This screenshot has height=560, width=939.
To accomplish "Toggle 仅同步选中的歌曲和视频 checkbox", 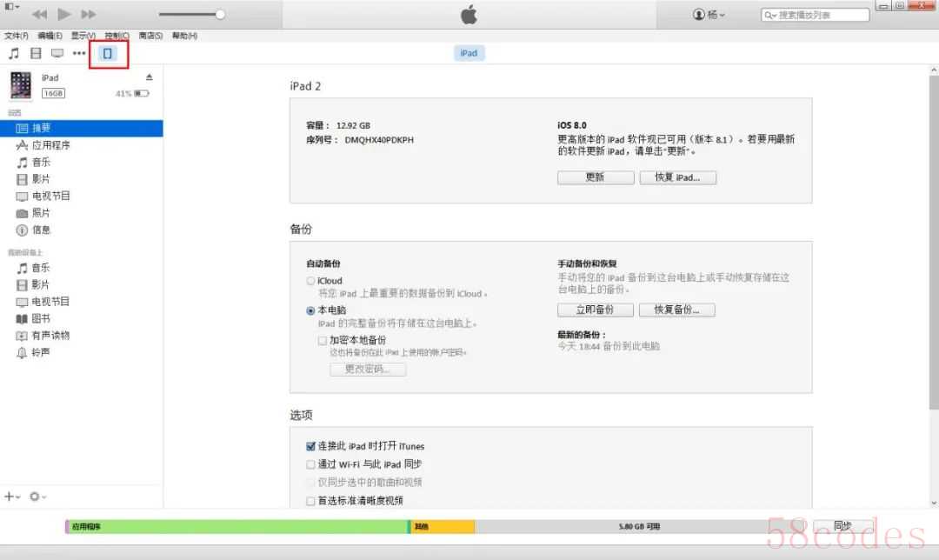I will click(310, 482).
